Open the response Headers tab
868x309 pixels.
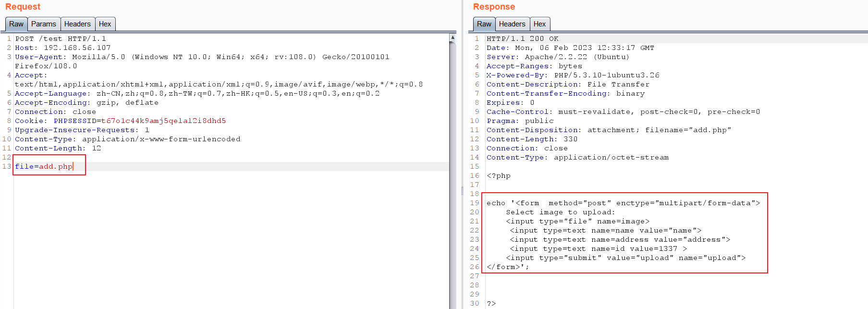pos(512,24)
